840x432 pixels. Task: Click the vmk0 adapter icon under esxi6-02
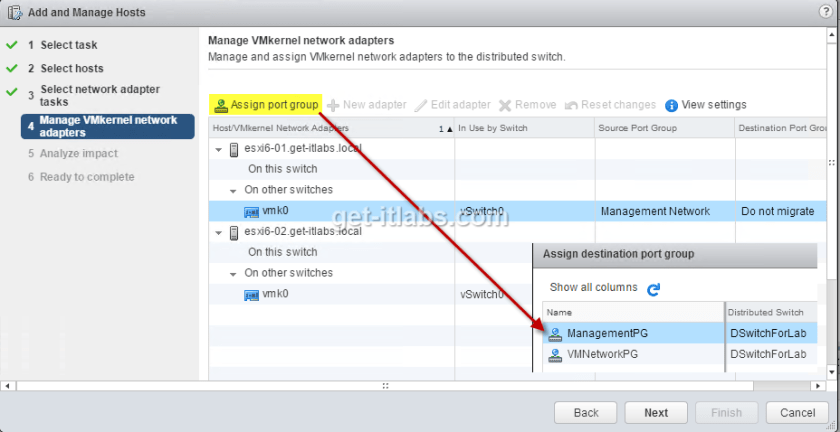[252, 295]
